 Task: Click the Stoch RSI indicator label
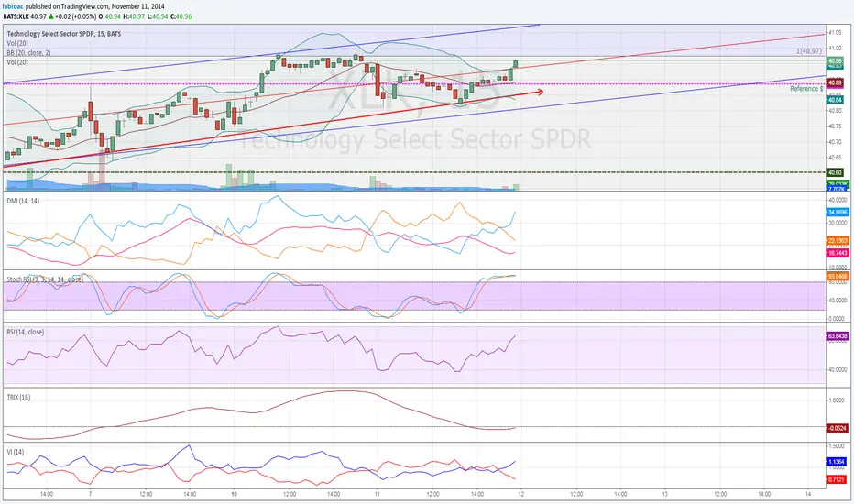tap(45, 279)
